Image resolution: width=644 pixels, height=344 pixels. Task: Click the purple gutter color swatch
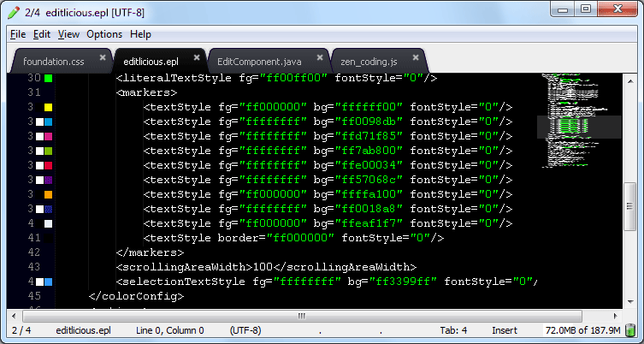tap(49, 180)
